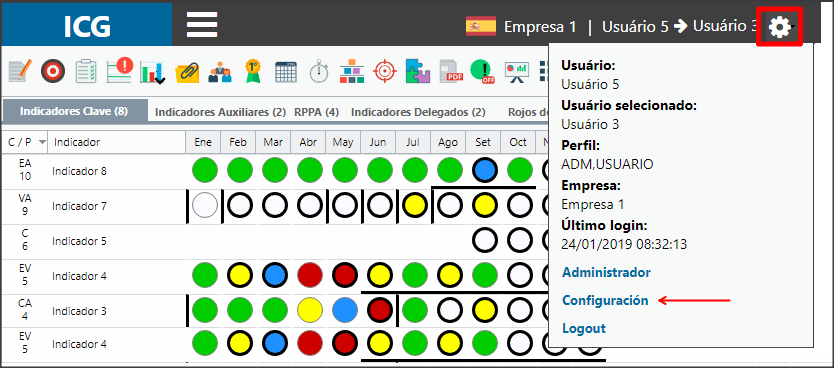Select the Indicador 7 row name
The width and height of the screenshot is (834, 368).
point(79,206)
